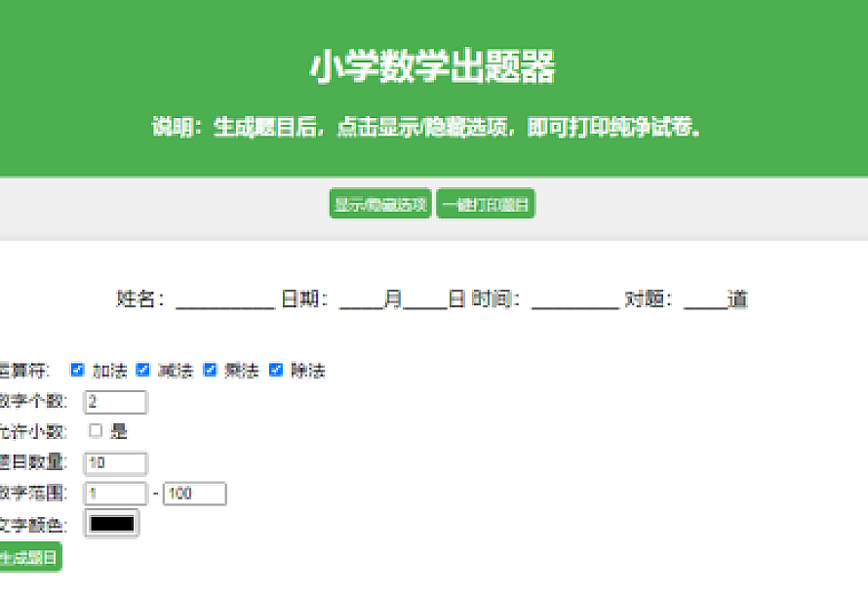Click the 题目数量 input showing 10
The height and width of the screenshot is (595, 868).
coord(115,463)
